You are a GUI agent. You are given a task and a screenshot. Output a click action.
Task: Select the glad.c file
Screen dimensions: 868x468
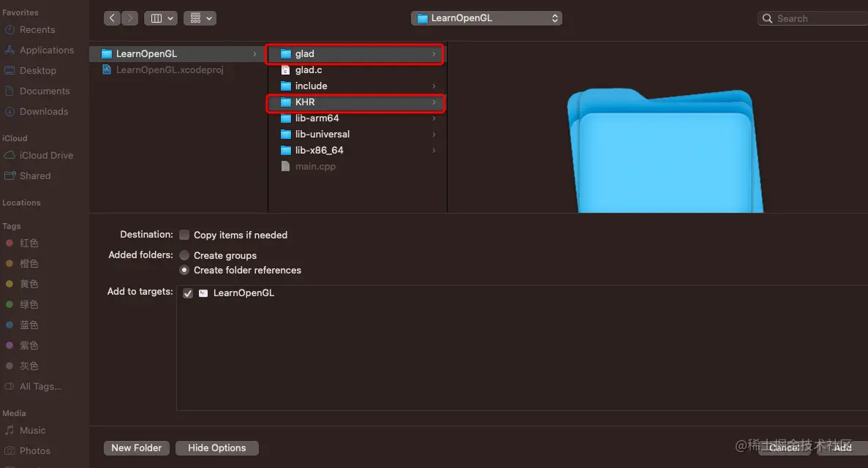[357, 69]
